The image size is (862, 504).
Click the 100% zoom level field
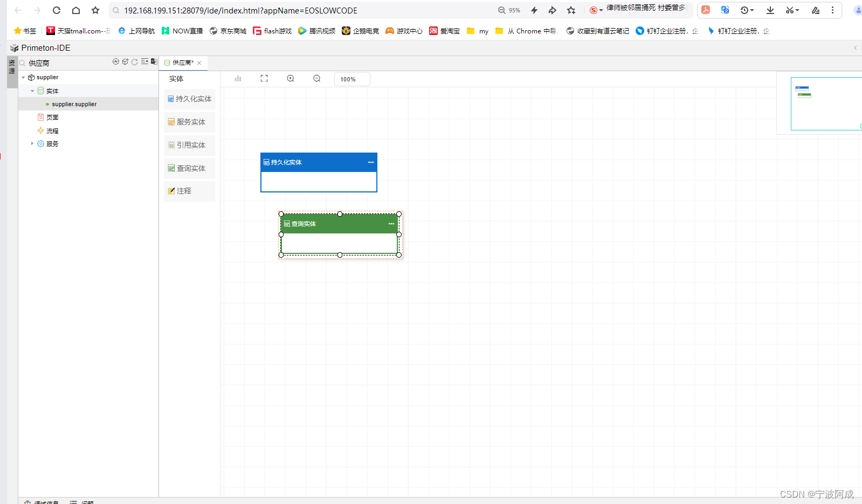coord(352,79)
